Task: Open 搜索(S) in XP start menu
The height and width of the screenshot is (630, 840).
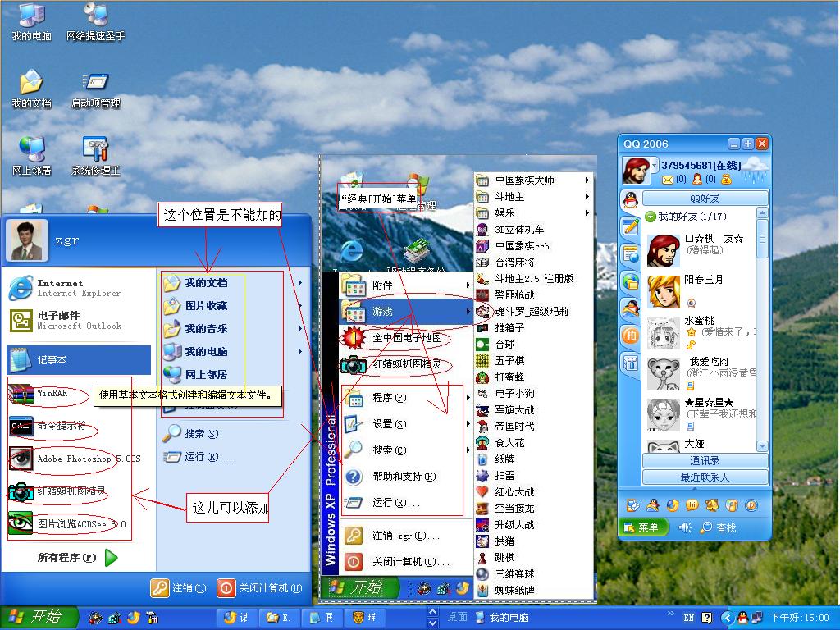Action: (191, 433)
